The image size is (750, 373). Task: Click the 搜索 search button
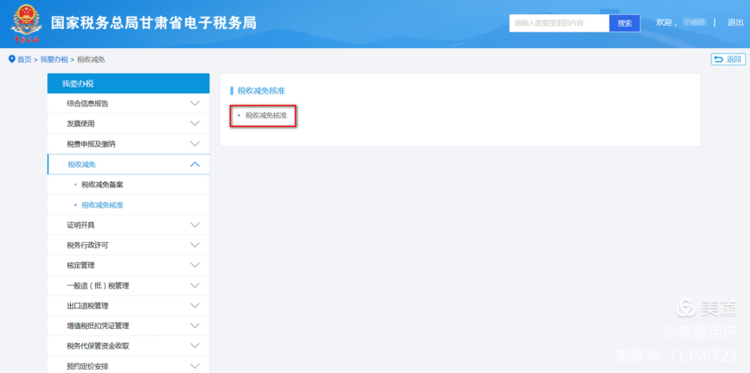(x=624, y=23)
